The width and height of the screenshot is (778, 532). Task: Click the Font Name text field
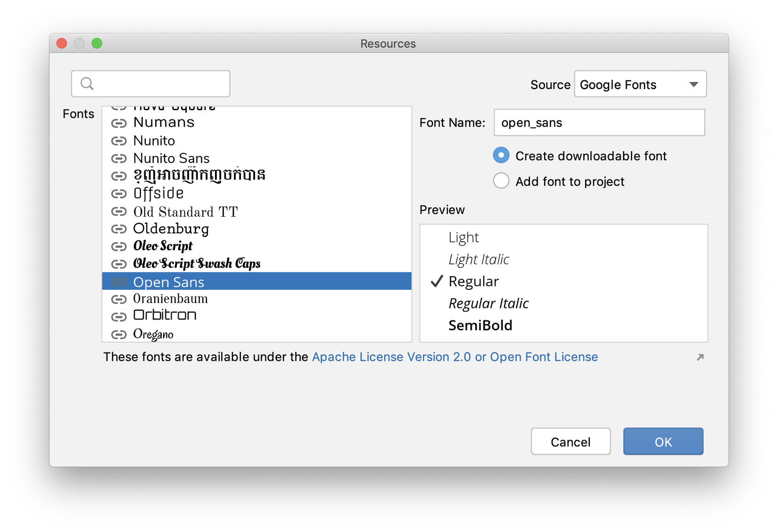point(599,123)
